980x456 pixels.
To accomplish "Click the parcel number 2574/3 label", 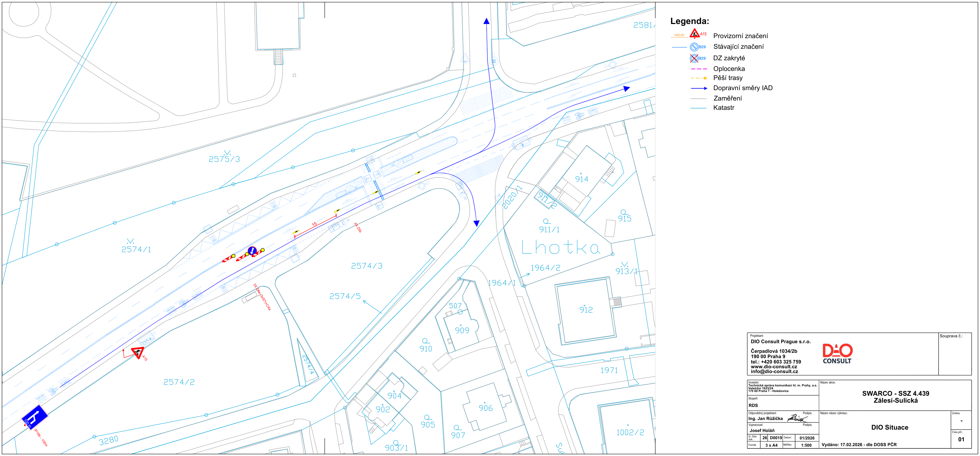I will click(x=367, y=266).
